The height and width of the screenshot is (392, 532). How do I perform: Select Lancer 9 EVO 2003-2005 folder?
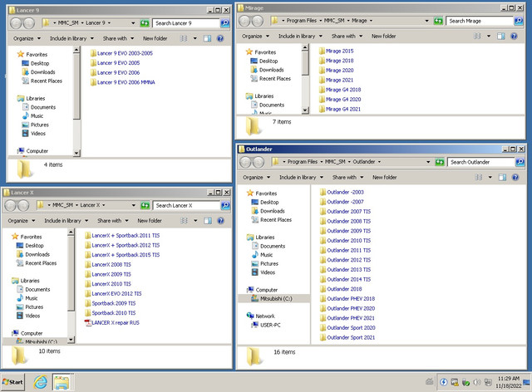121,53
